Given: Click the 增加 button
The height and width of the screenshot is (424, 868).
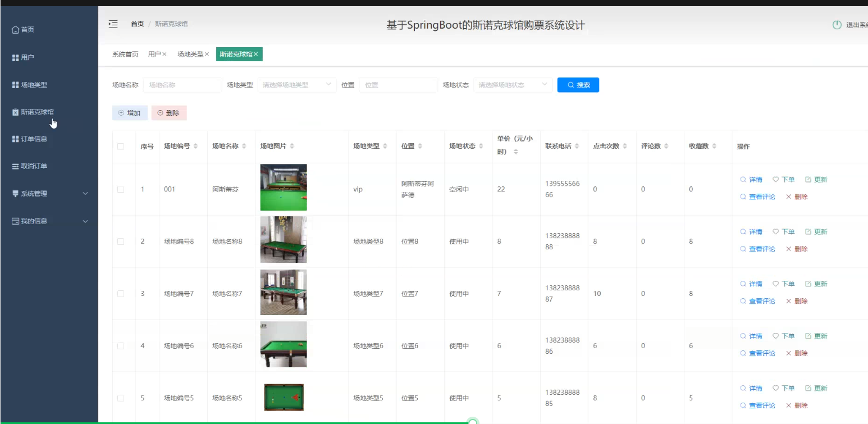Looking at the screenshot, I should 130,113.
